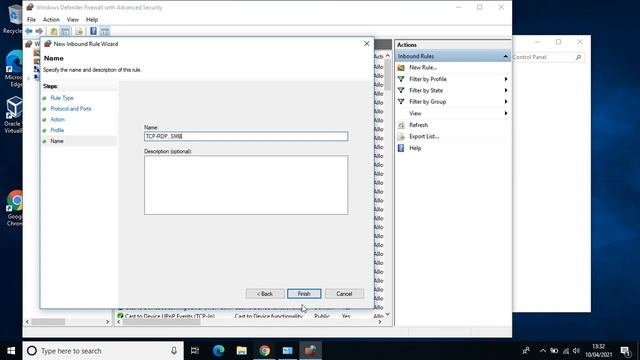Viewport: 640px width, 360px height.
Task: Click the Windows Firewall taskbar icon
Action: click(311, 351)
